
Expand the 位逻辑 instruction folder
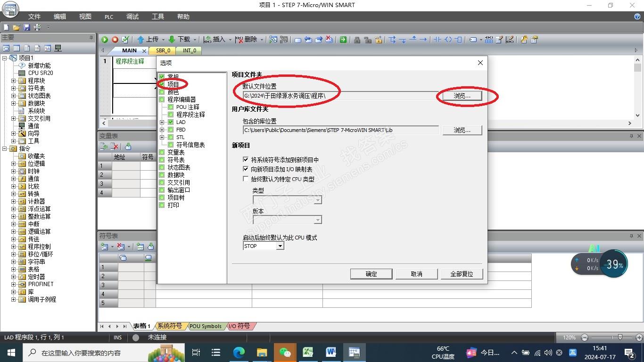[x=13, y=164]
